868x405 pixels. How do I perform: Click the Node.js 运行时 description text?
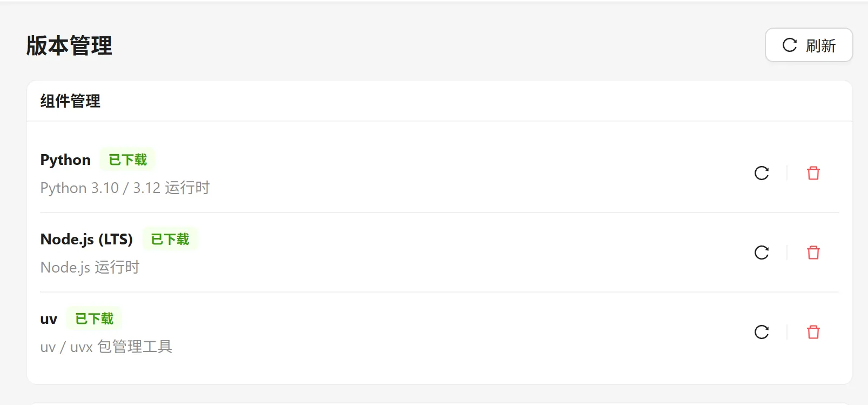(90, 267)
